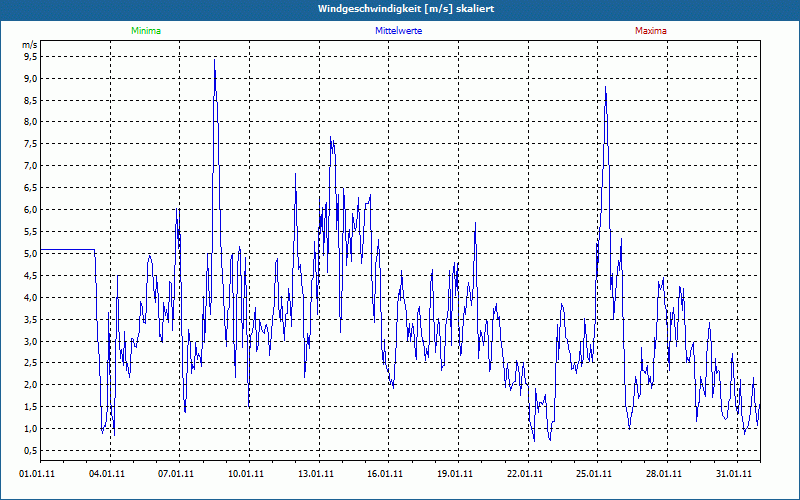The height and width of the screenshot is (500, 800).
Task: Click the y-axis value 2,0
Action: (31, 385)
